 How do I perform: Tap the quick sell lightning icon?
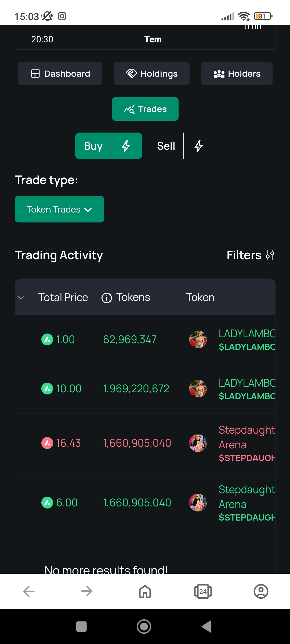tap(199, 146)
